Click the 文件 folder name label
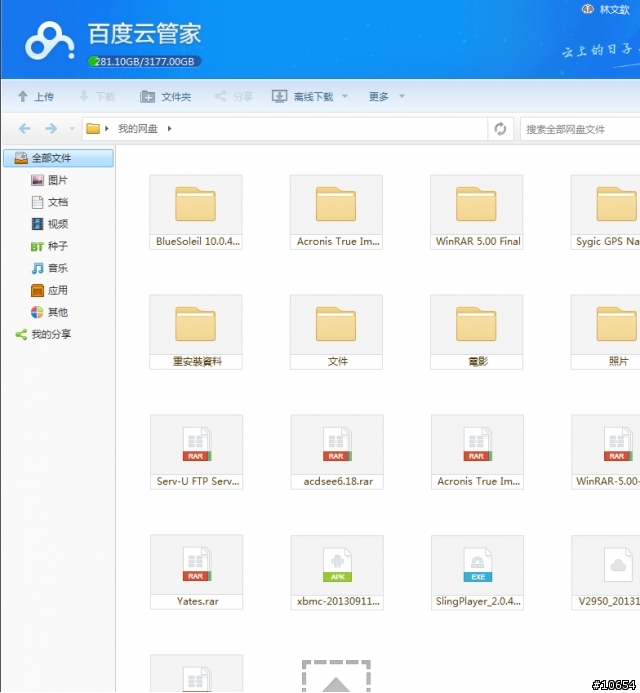 coord(338,362)
